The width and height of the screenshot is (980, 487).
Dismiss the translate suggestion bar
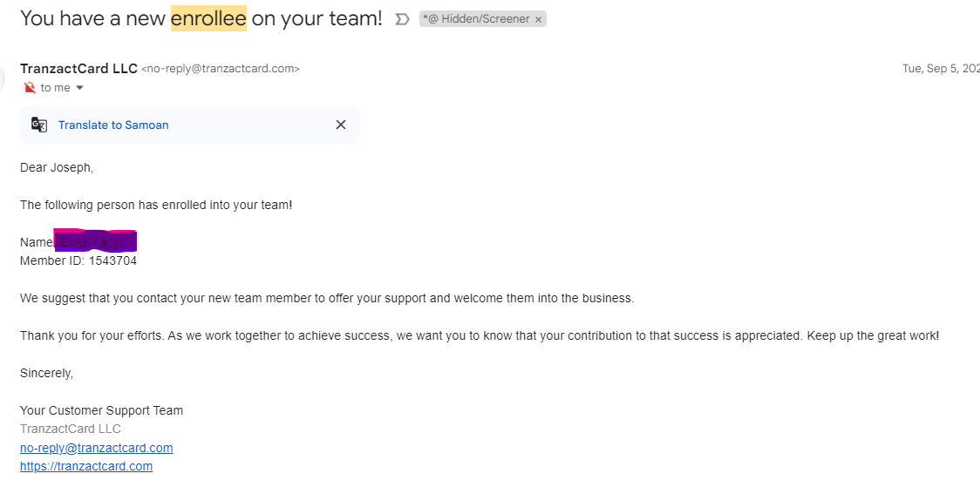[341, 125]
